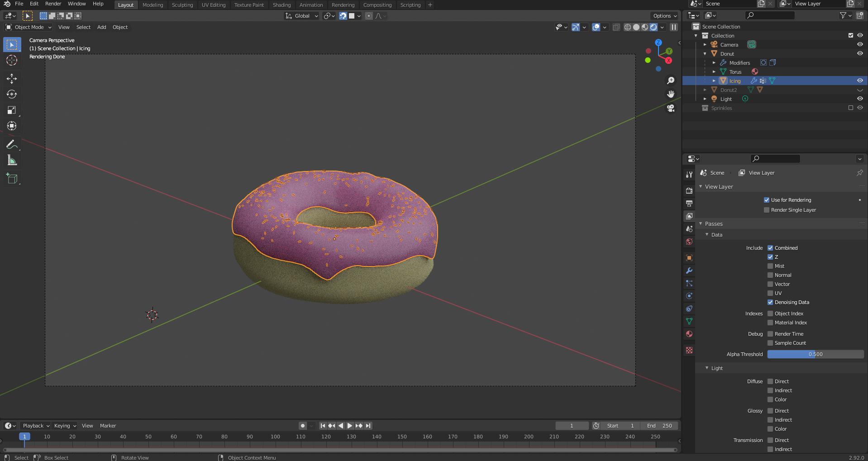The height and width of the screenshot is (461, 868).
Task: Click the current frame marker at 1
Action: point(24,437)
